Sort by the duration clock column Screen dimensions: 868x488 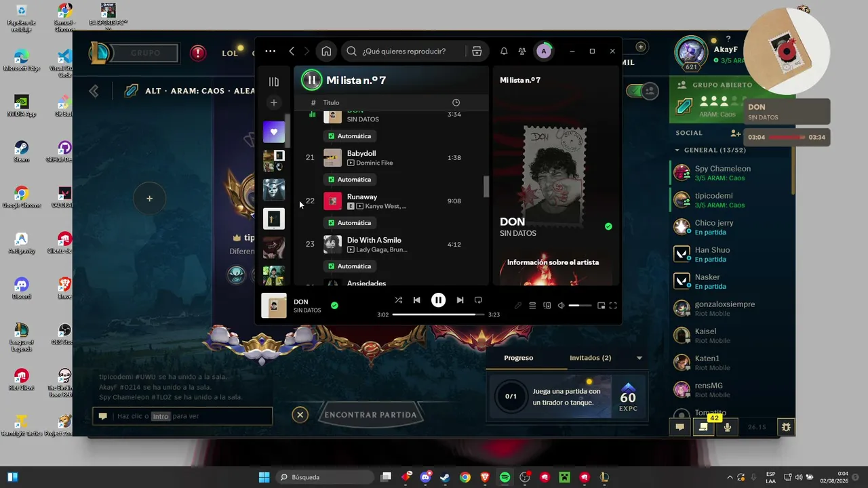coord(456,103)
